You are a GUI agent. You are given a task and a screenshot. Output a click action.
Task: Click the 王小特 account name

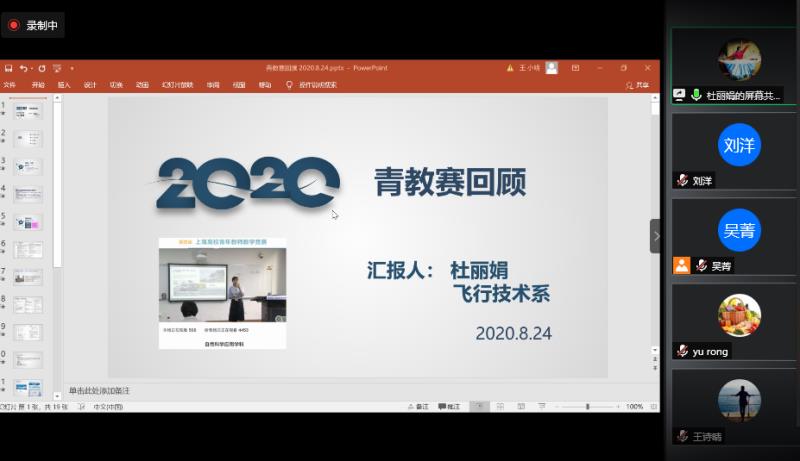coord(534,68)
